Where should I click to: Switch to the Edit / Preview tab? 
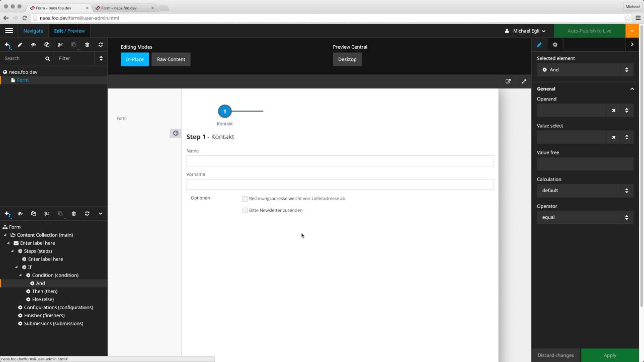point(69,31)
